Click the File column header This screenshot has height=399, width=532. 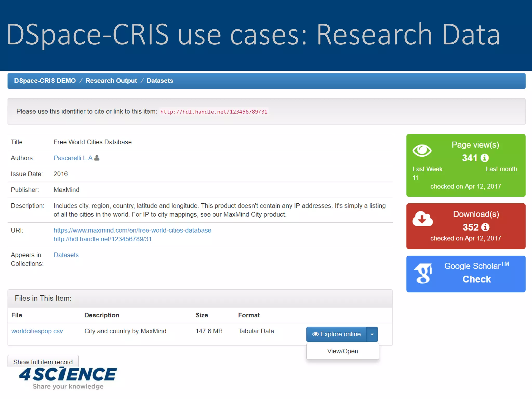17,315
